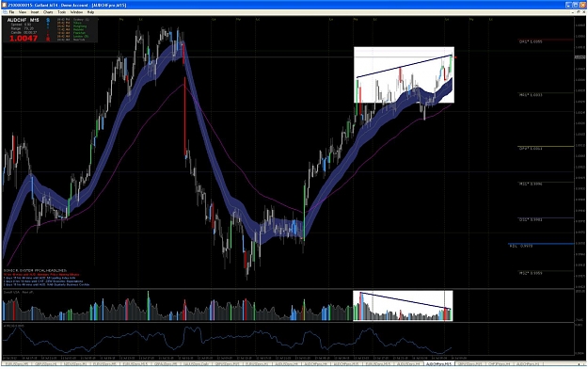
Task: Click the London session row in clock panel
Action: pos(73,37)
